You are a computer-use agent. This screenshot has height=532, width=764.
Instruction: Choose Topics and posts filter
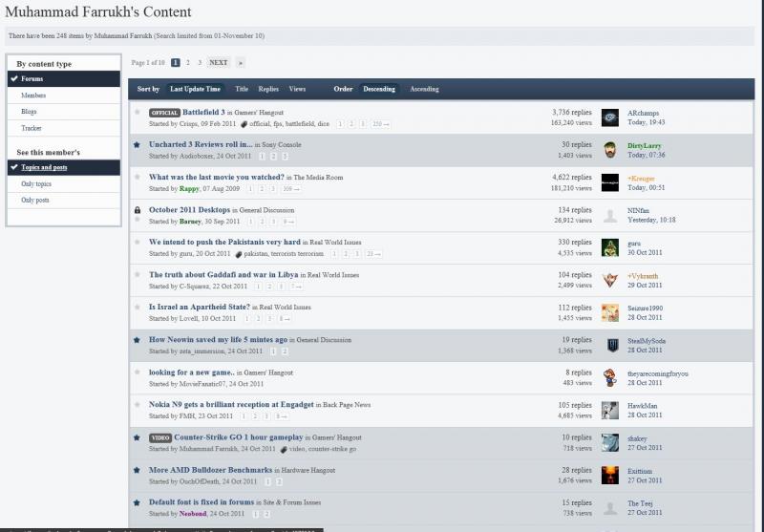click(x=64, y=167)
